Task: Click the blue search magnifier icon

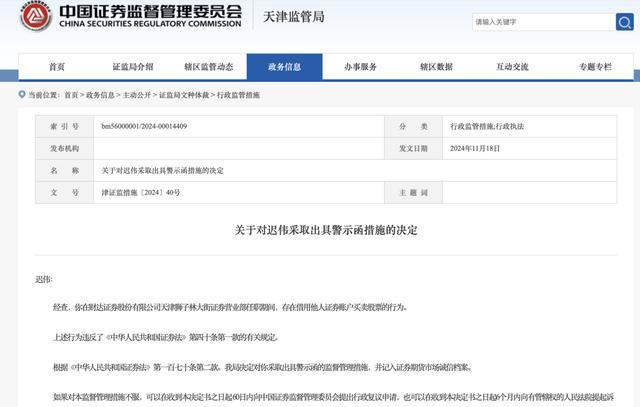Action: point(624,22)
